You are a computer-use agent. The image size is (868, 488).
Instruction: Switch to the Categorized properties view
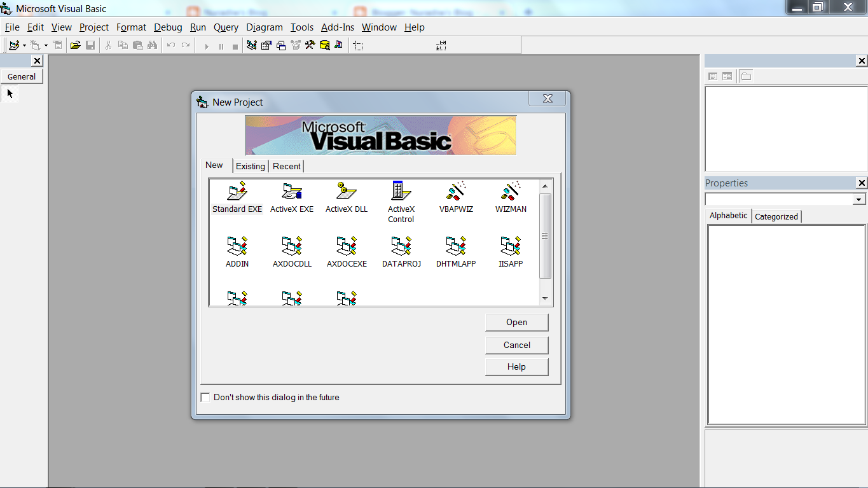coord(776,216)
